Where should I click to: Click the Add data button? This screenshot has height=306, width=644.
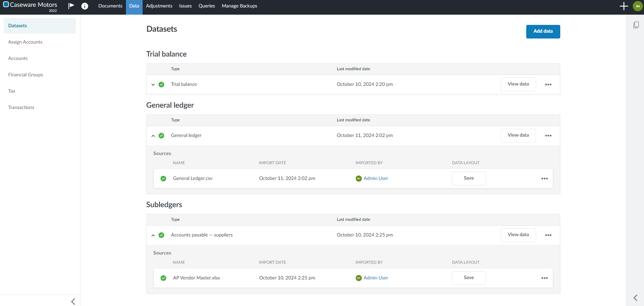[543, 31]
